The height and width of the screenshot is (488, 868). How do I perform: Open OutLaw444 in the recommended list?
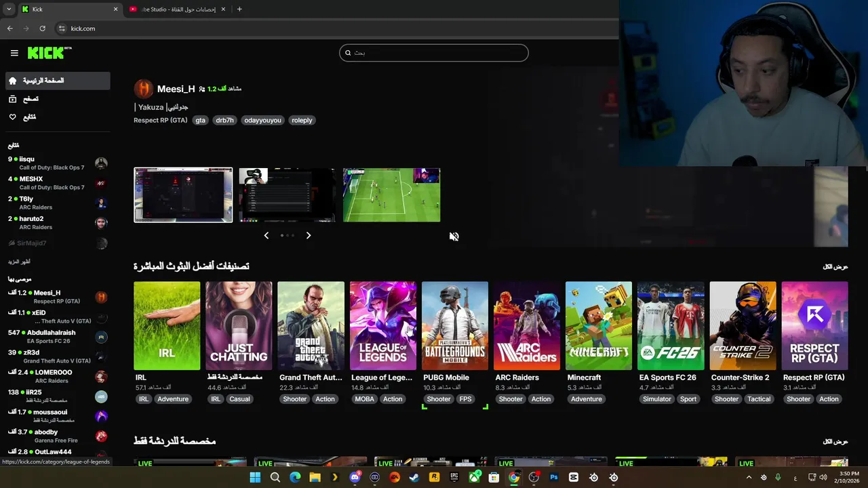pos(58,452)
